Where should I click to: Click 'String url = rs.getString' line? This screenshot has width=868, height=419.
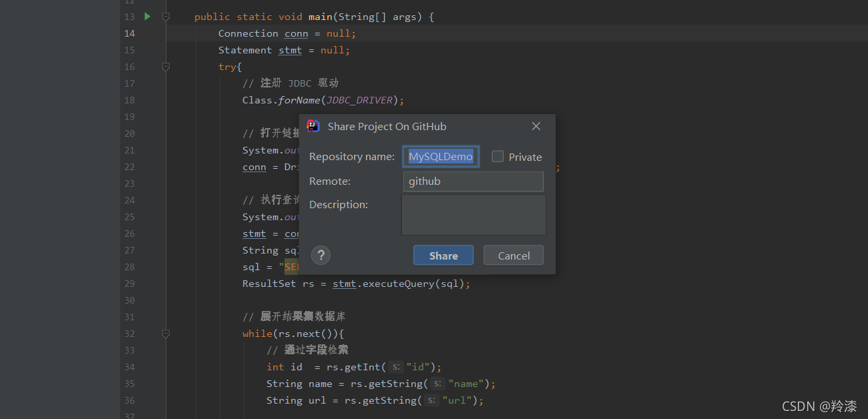coord(375,400)
